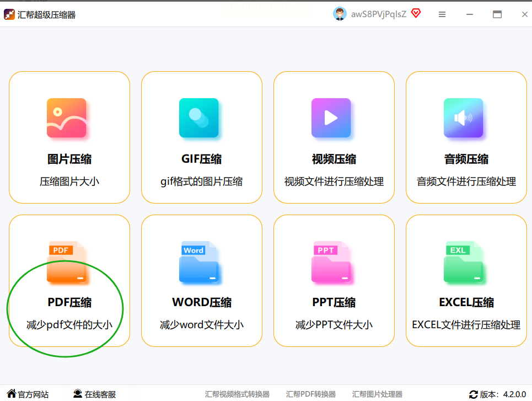Click the user avatar picture
Image resolution: width=532 pixels, height=401 pixels.
pyautogui.click(x=340, y=14)
